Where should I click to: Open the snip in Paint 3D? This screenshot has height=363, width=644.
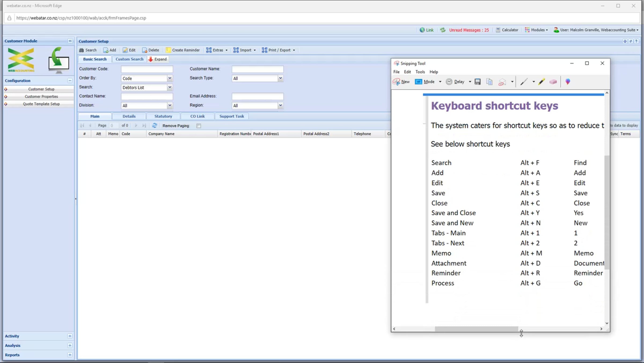coord(568,82)
